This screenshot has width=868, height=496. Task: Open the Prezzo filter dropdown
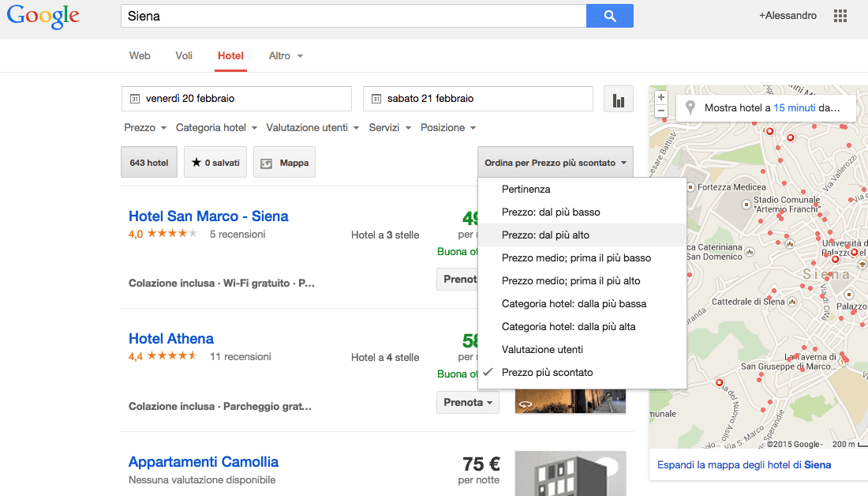pyautogui.click(x=145, y=127)
